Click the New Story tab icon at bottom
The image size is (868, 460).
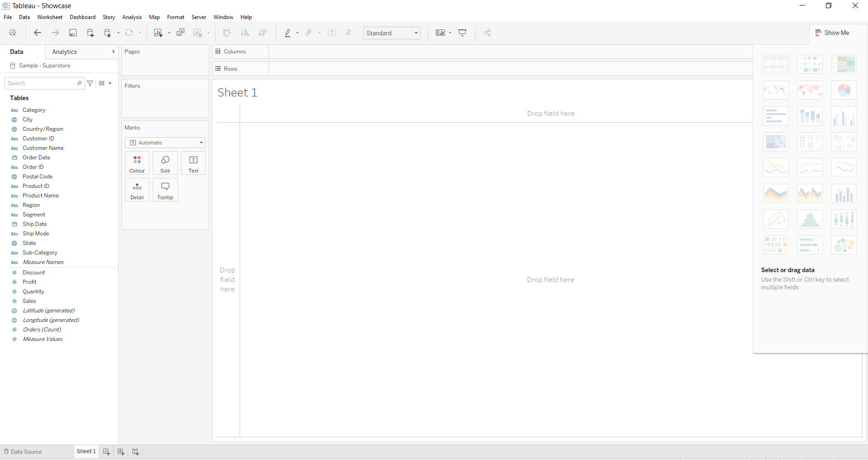[x=135, y=452]
